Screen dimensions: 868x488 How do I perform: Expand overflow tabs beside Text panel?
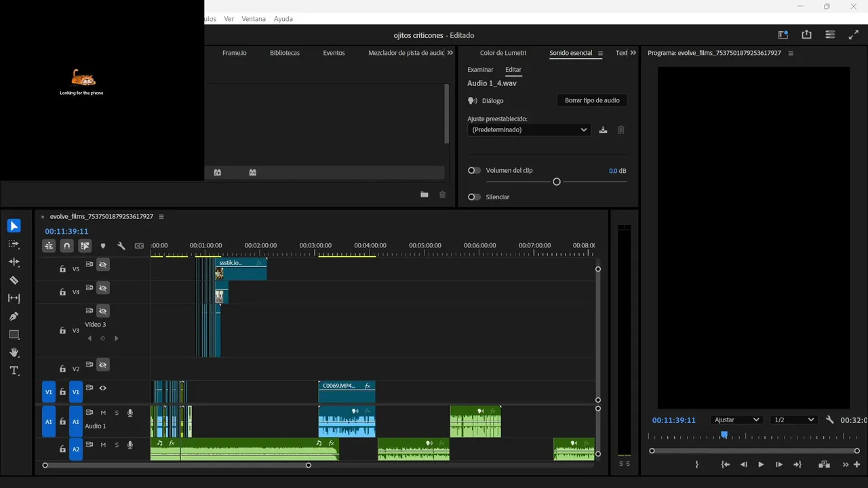(633, 53)
